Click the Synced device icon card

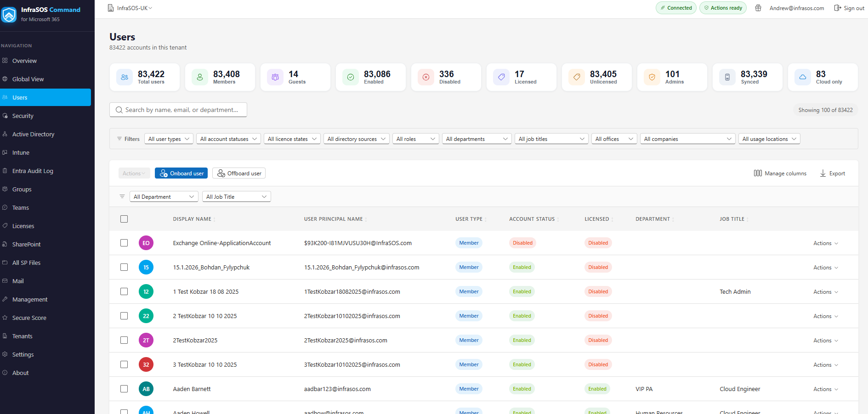[727, 77]
